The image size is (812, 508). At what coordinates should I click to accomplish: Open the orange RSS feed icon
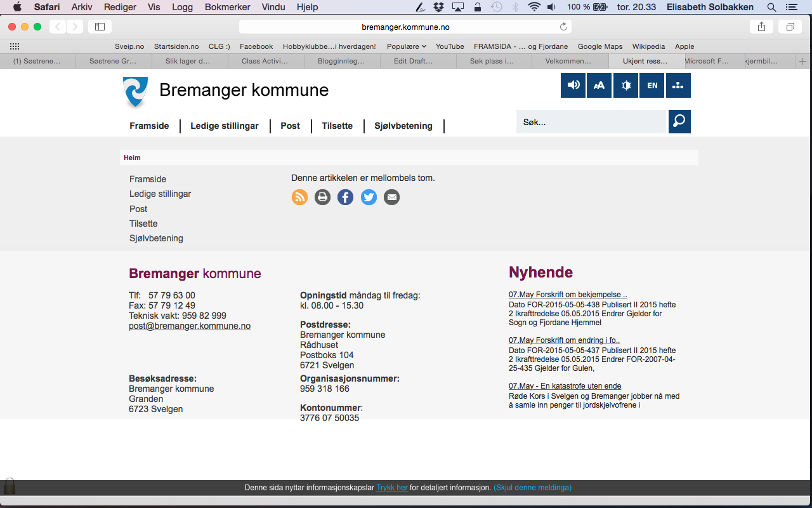(x=299, y=197)
